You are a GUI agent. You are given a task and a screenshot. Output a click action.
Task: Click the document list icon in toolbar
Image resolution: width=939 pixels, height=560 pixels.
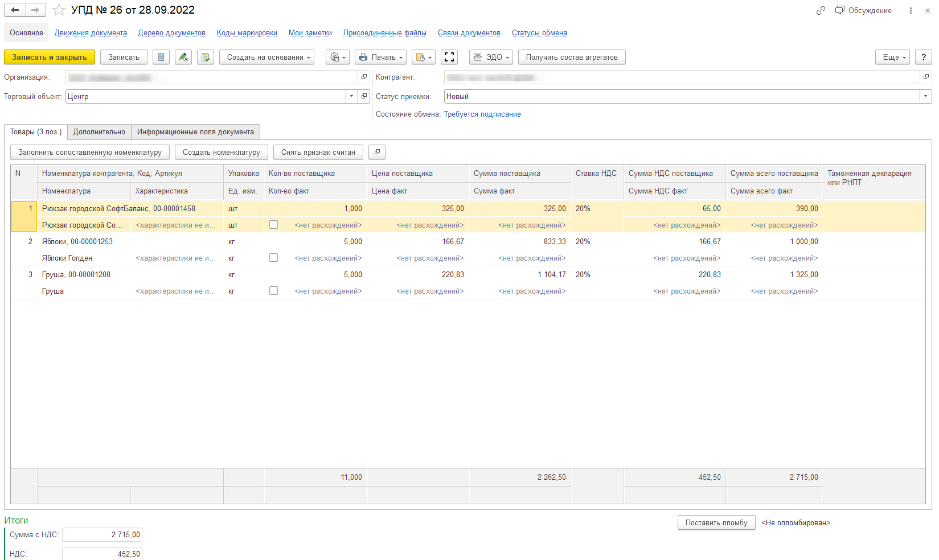tap(161, 57)
